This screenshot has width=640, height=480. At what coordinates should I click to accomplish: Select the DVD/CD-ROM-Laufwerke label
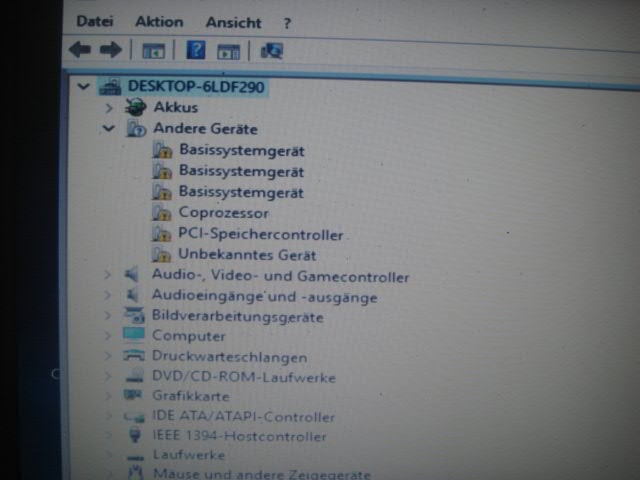(244, 377)
